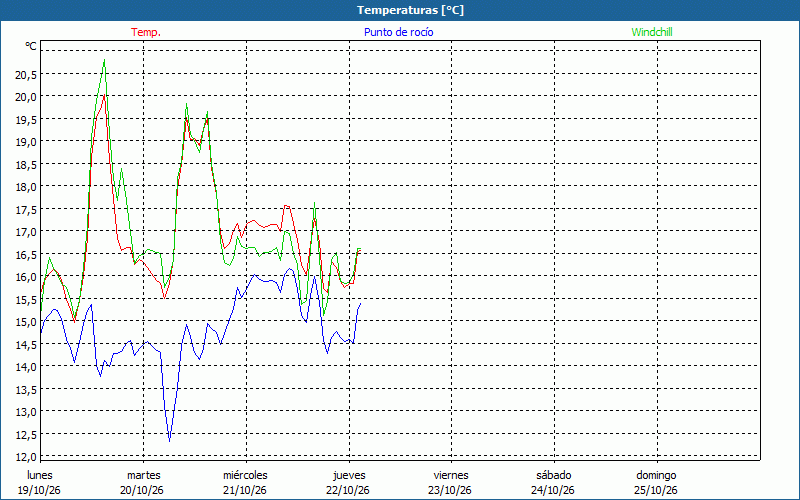Viewport: 800px width, 500px height.
Task: Click the '17,5' y-axis value
Action: (x=26, y=210)
